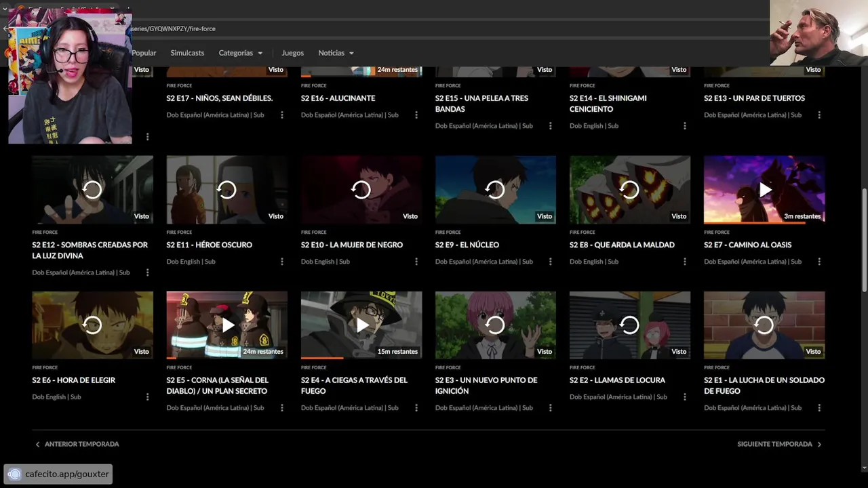Play S2 E7 Camino al Oasis
Image resolution: width=868 pixels, height=488 pixels.
(x=764, y=190)
